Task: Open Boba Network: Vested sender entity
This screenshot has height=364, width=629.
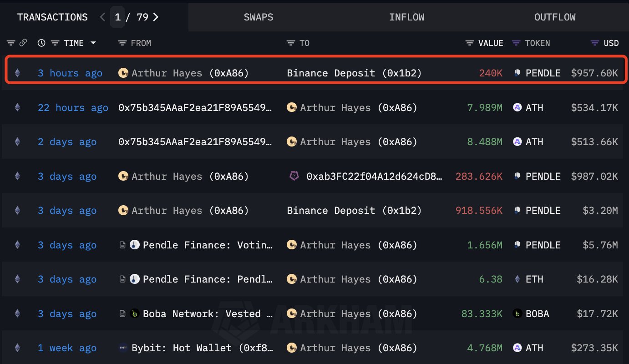Action: 208,314
